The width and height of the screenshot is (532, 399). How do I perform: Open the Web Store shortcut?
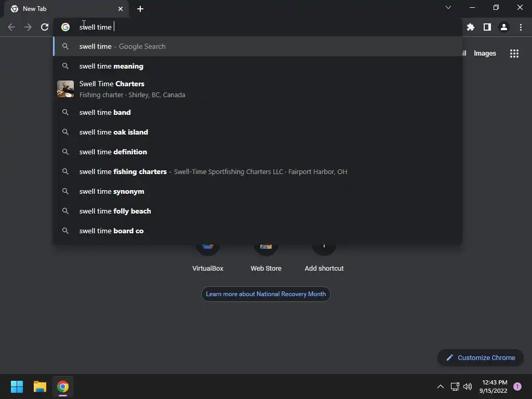tap(266, 258)
